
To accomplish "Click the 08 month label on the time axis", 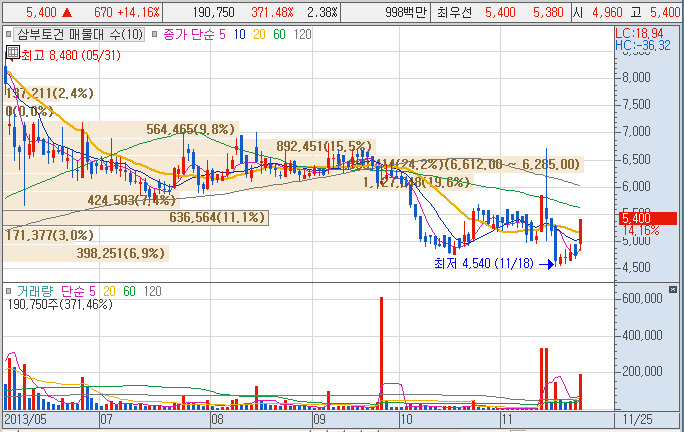I will (x=217, y=419).
